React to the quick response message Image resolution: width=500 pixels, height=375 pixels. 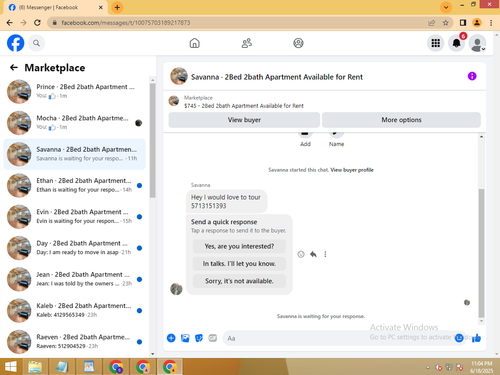click(x=301, y=254)
